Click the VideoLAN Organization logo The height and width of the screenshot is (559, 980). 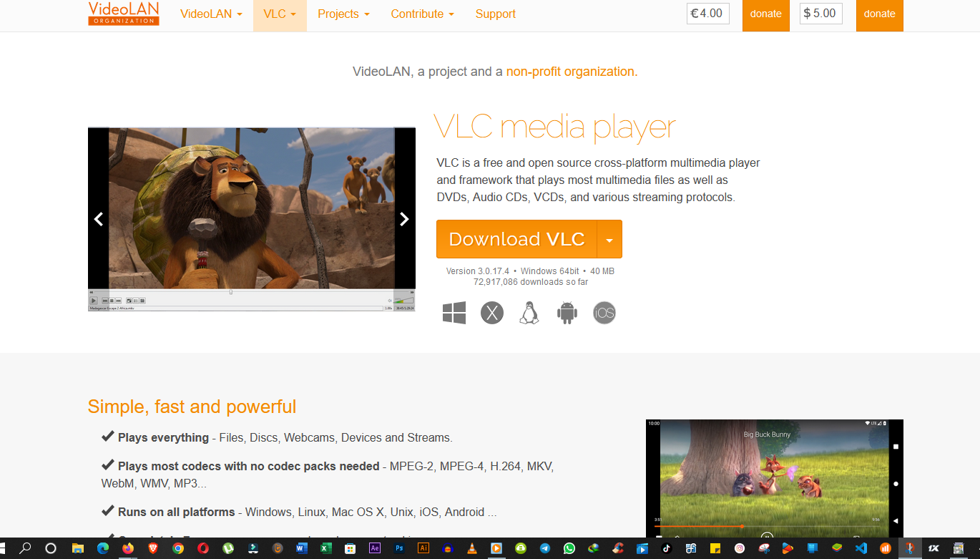[124, 14]
